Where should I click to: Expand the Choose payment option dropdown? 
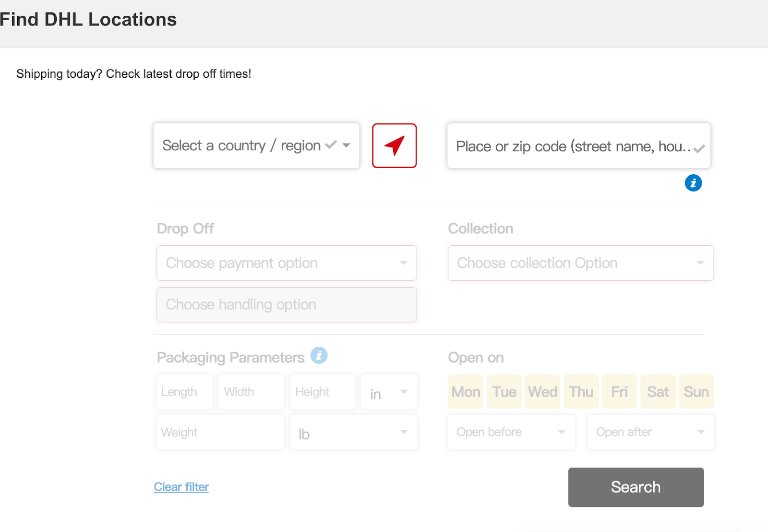click(287, 263)
